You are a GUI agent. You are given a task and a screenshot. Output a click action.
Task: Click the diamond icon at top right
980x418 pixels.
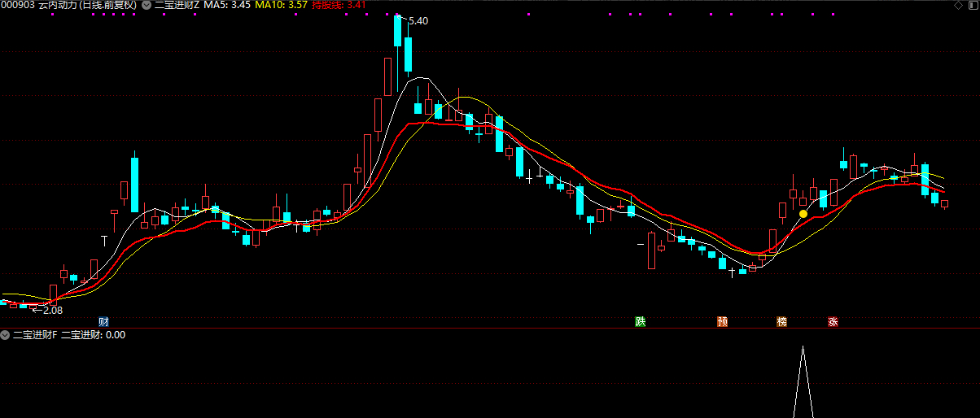[x=957, y=5]
